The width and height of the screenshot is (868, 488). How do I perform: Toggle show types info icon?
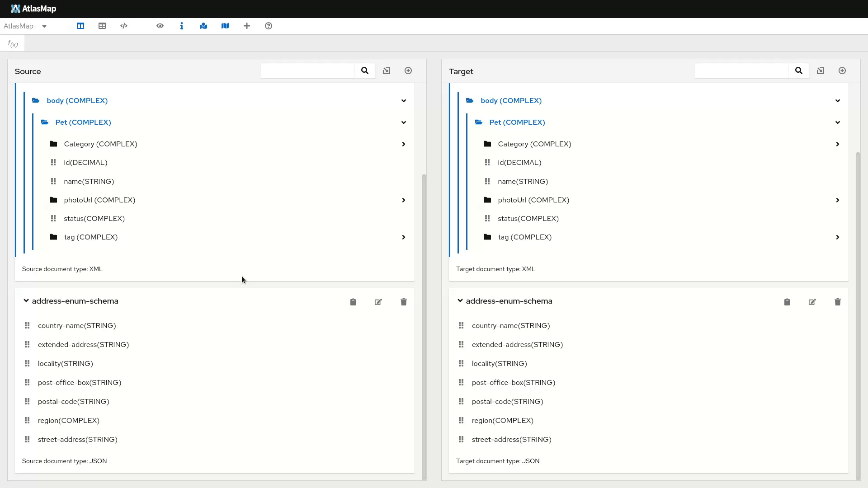[x=182, y=26]
